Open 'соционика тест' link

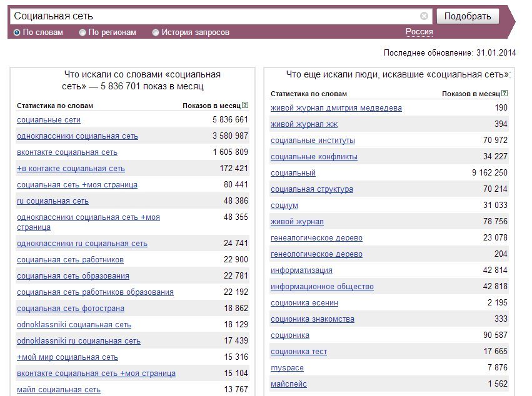point(299,352)
